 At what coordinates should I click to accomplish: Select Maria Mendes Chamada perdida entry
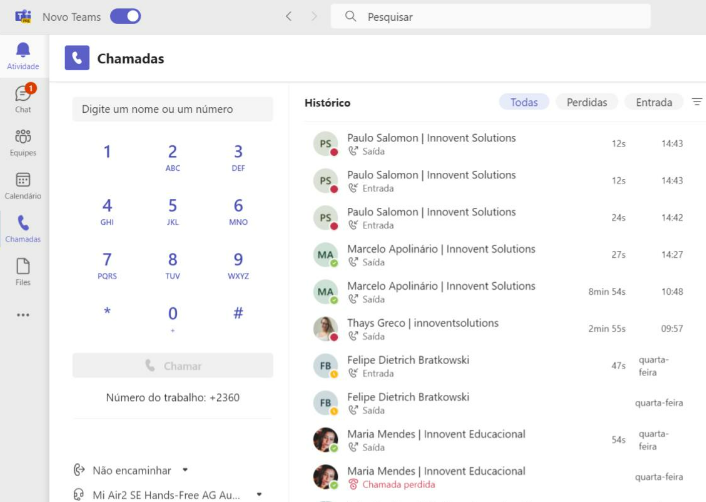coord(500,477)
